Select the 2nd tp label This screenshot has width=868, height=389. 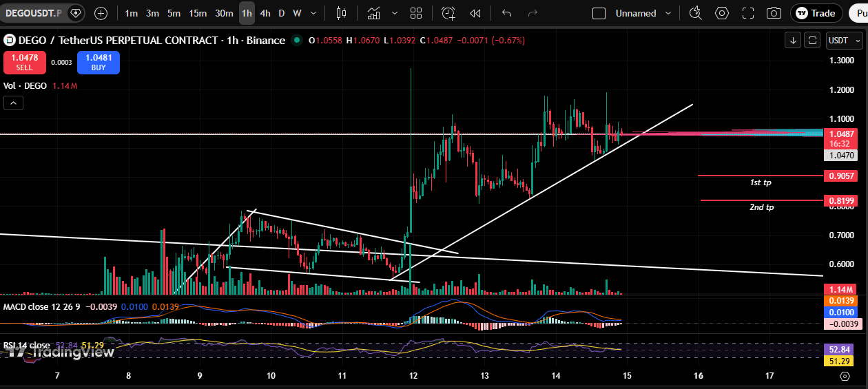point(761,207)
